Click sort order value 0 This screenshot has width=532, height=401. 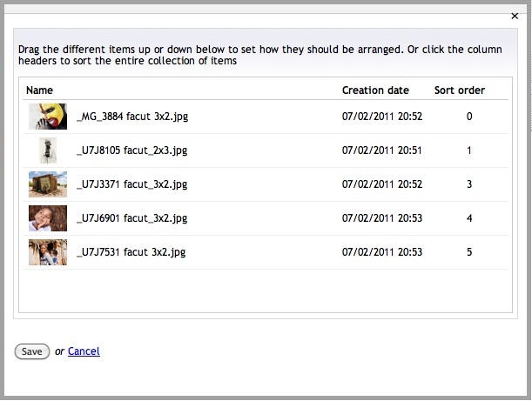coord(469,117)
